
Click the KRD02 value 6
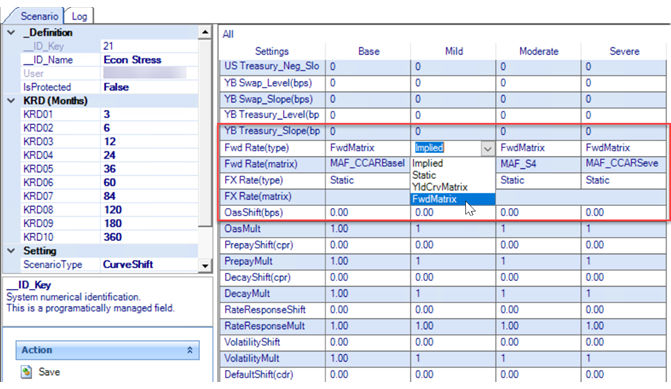pos(107,128)
